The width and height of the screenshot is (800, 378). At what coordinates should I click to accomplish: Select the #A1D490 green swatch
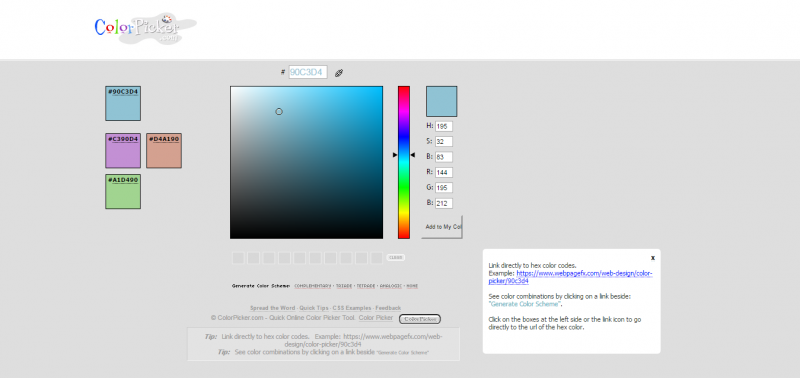pos(123,191)
